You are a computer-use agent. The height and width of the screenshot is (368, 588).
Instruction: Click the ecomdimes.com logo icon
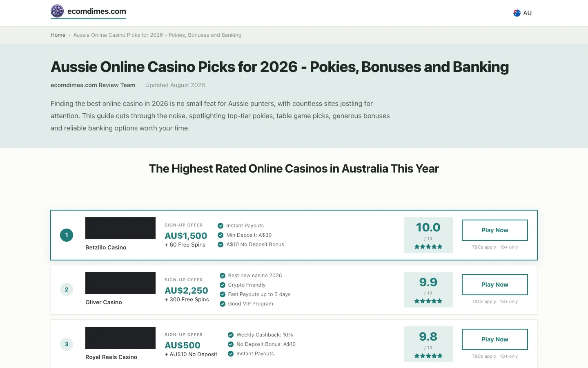(x=57, y=11)
